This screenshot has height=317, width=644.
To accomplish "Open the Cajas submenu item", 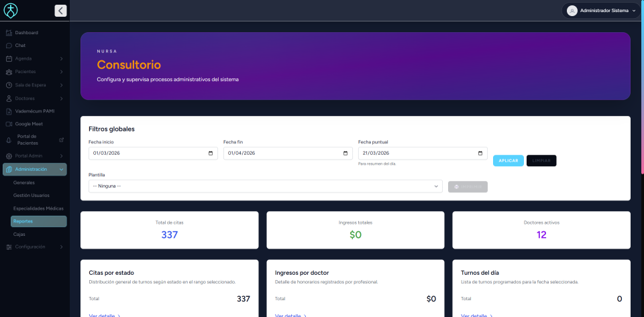I will (x=19, y=234).
